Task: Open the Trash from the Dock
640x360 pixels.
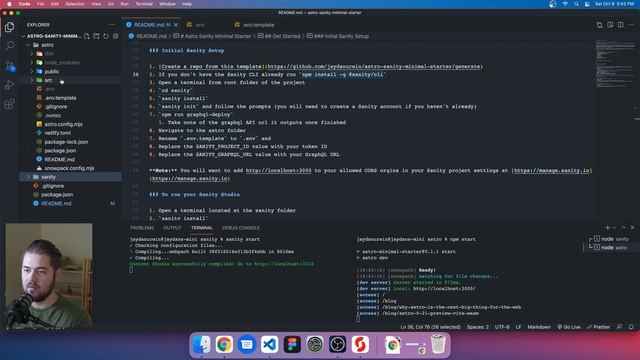Action: tap(438, 344)
